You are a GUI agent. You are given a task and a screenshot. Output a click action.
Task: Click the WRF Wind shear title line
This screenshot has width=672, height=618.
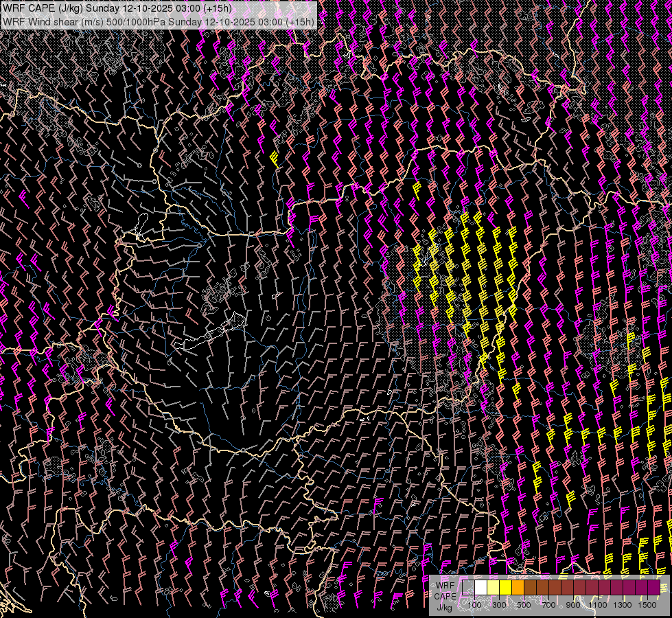click(x=158, y=21)
